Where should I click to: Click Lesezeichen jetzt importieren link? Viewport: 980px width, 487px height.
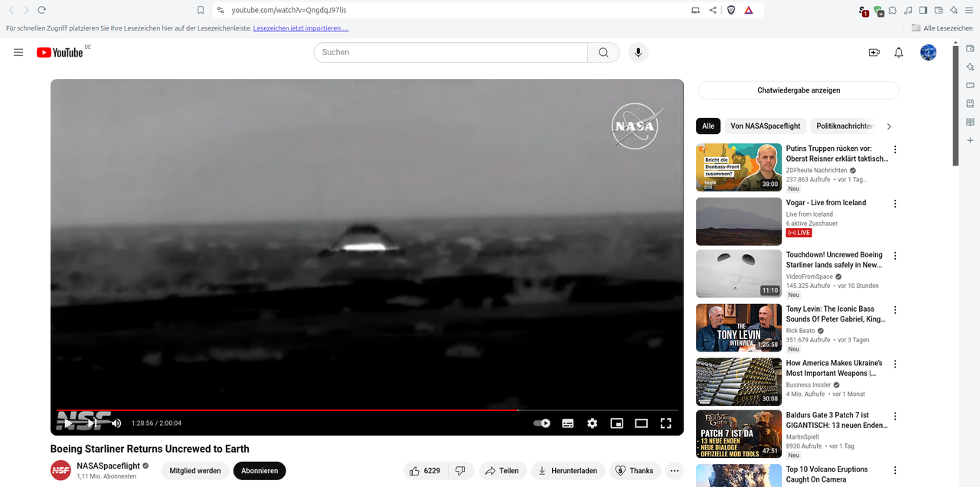pyautogui.click(x=301, y=28)
